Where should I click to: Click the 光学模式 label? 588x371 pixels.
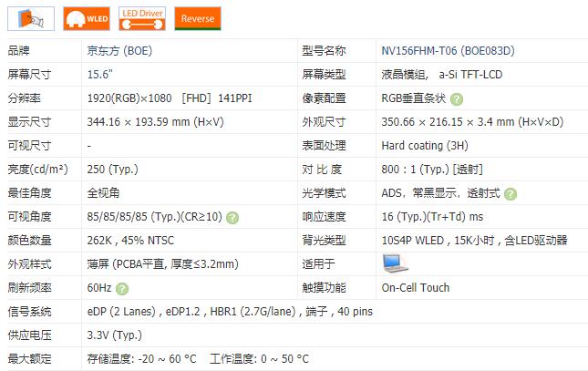324,193
